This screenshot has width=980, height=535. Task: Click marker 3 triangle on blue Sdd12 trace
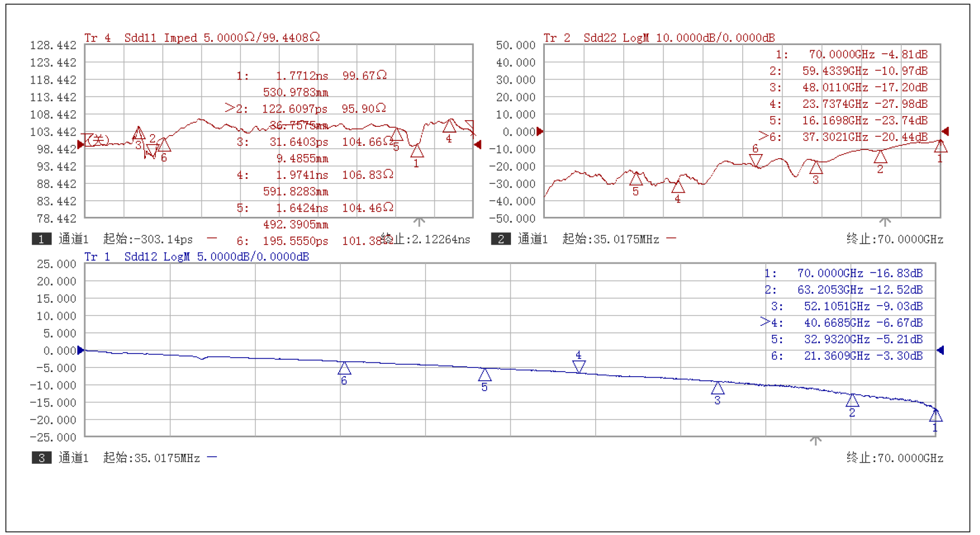(x=717, y=388)
